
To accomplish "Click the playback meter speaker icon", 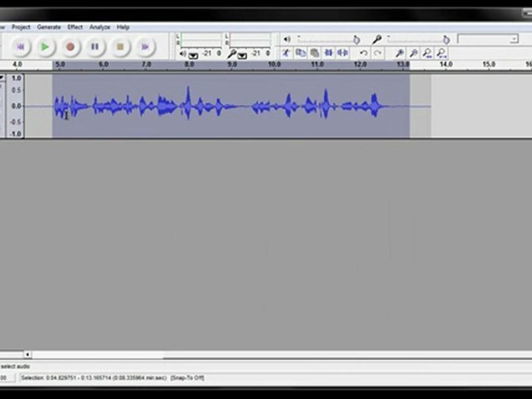I will pos(183,54).
